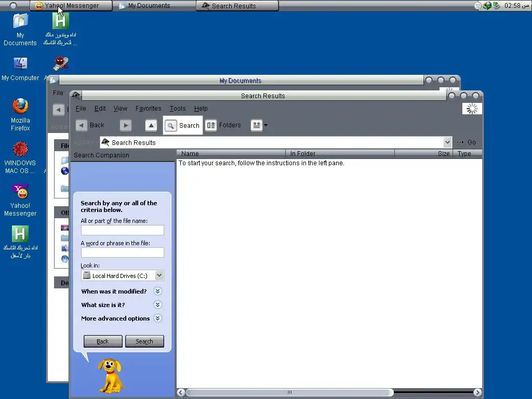This screenshot has width=532, height=399.
Task: Click the file name input field
Action: pyautogui.click(x=123, y=230)
